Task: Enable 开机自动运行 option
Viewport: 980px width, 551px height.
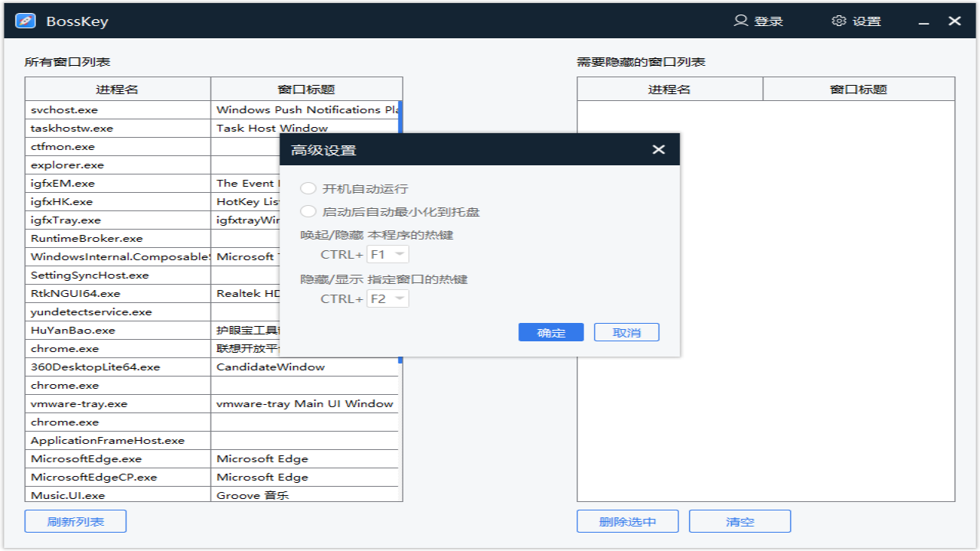Action: tap(309, 187)
